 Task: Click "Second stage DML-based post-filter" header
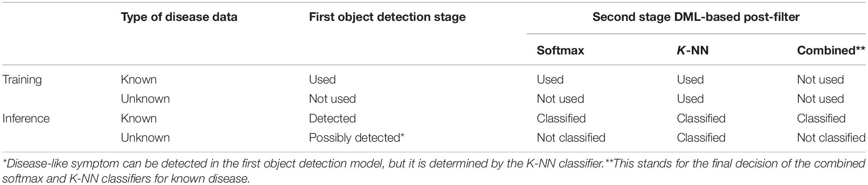(696, 17)
